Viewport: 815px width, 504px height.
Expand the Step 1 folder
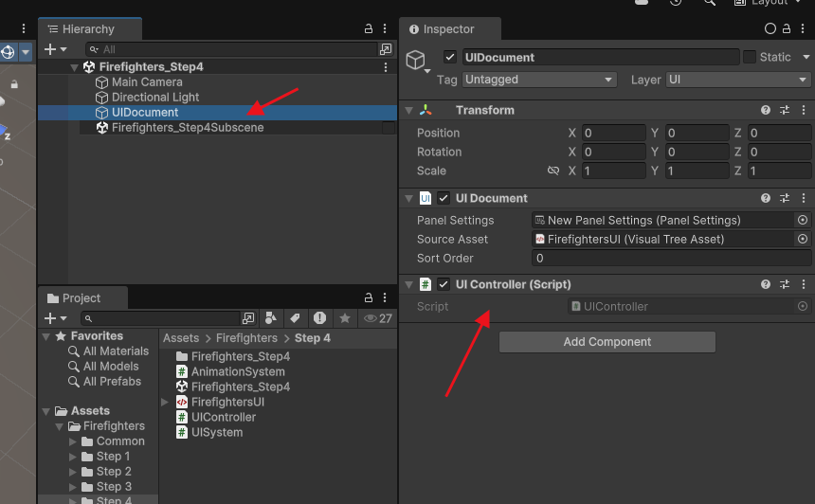[73, 457]
